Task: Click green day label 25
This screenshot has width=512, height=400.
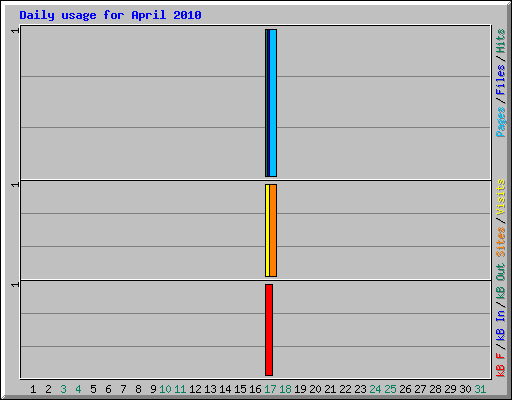Action: coord(390,389)
